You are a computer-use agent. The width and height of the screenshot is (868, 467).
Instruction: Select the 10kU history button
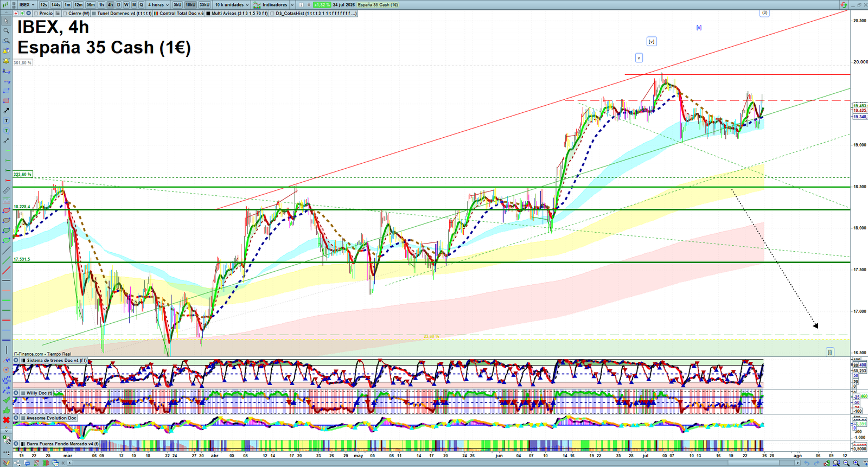point(190,4)
